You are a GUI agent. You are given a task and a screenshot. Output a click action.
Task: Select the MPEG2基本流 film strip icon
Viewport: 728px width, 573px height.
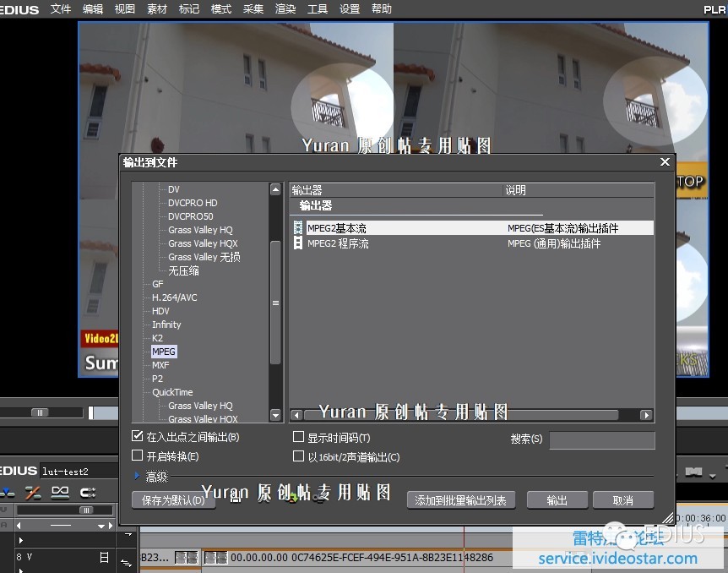pos(297,228)
